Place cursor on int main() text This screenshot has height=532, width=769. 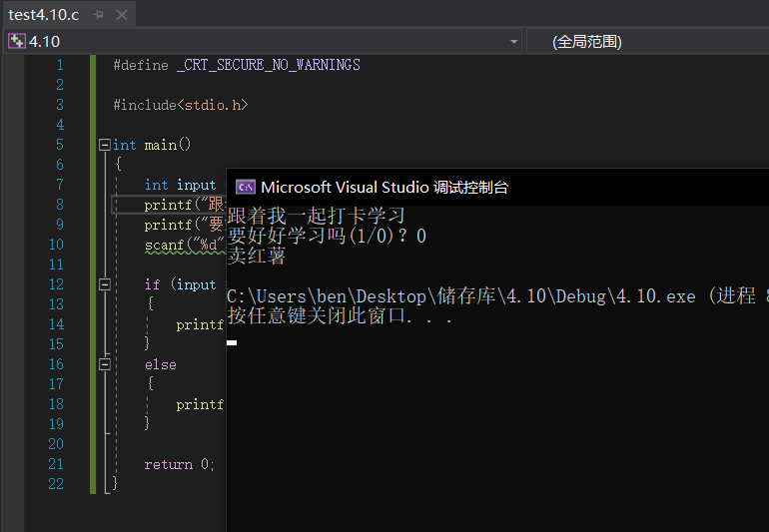point(152,145)
